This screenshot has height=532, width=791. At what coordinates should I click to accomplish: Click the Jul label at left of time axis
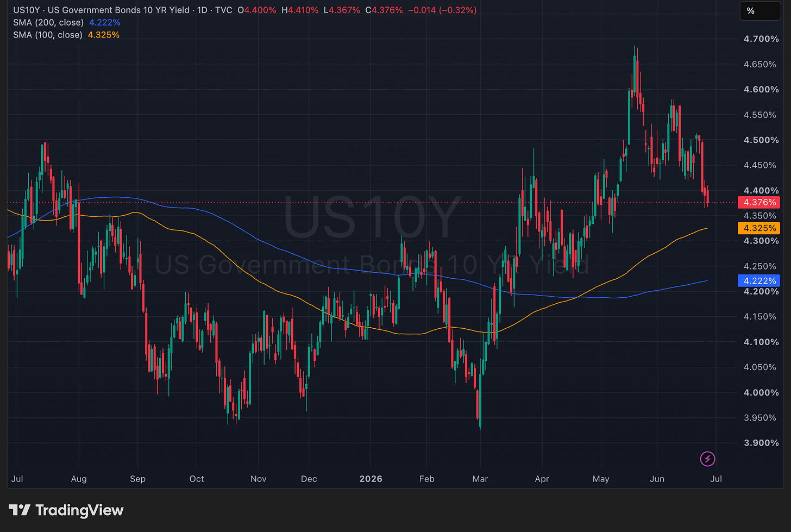(17, 479)
